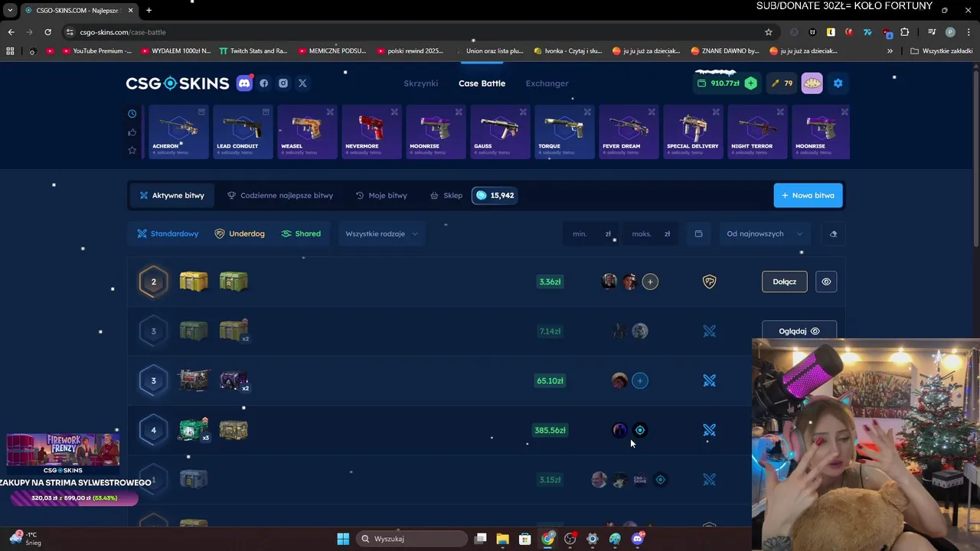Click Oglądaj to watch battle

pos(799,331)
